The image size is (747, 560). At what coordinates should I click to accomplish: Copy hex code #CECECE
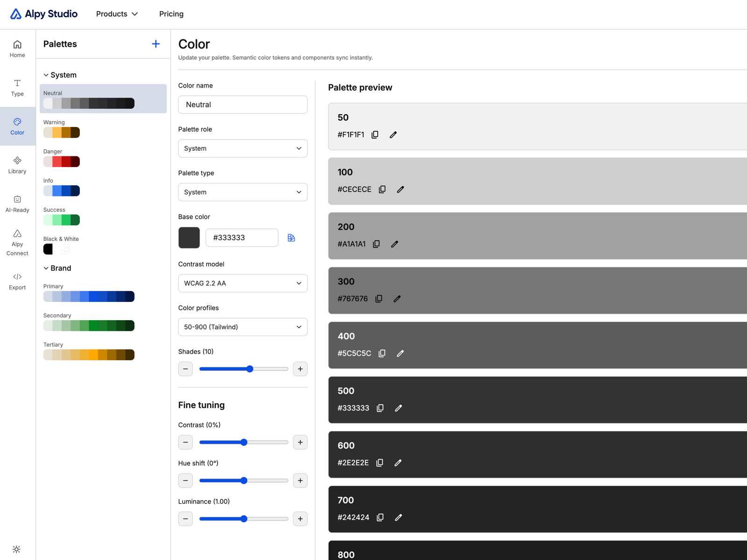click(382, 189)
